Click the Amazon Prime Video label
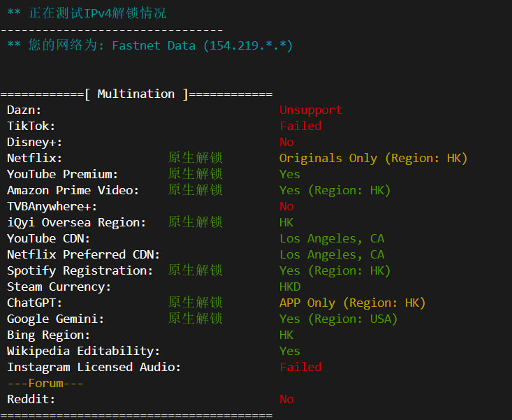This screenshot has height=420, width=512. pyautogui.click(x=73, y=190)
